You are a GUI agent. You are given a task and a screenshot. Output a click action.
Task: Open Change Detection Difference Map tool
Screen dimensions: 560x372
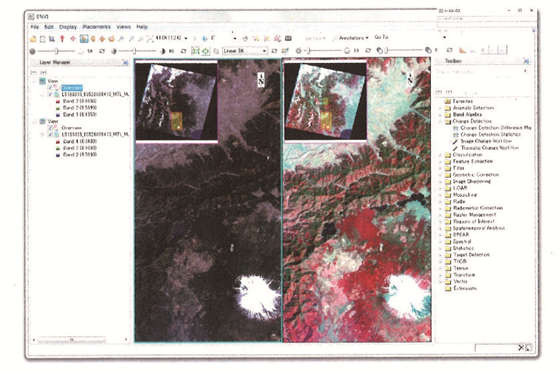tap(496, 128)
